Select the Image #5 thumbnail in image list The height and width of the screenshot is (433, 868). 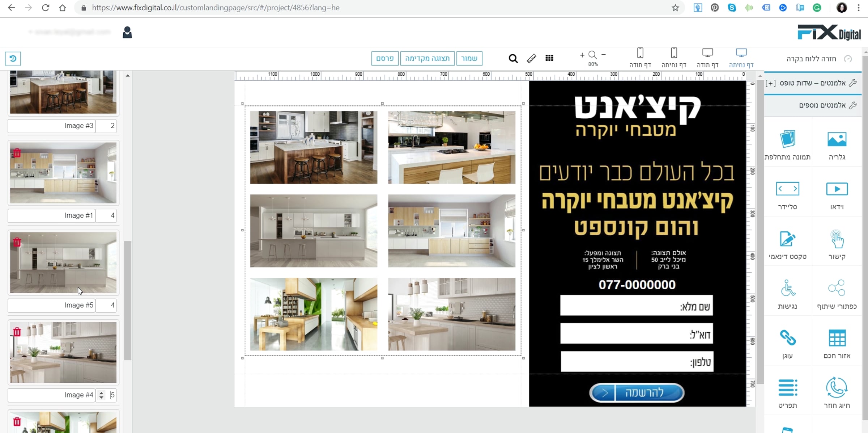63,262
